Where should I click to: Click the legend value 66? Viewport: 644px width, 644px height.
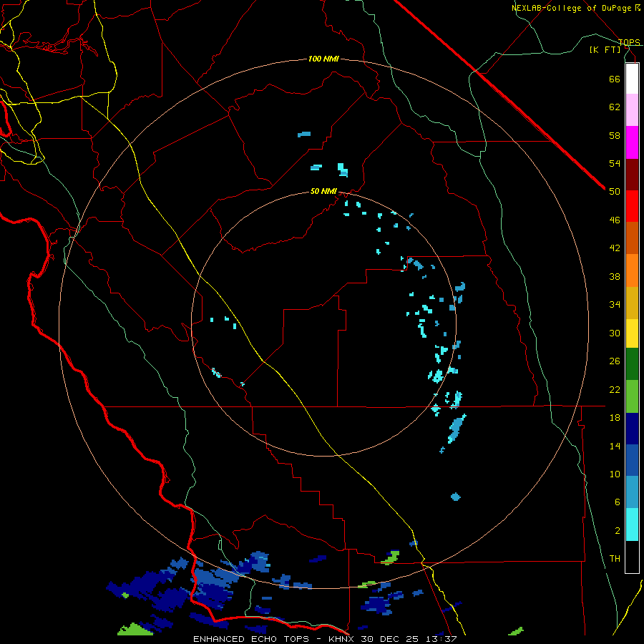point(615,79)
